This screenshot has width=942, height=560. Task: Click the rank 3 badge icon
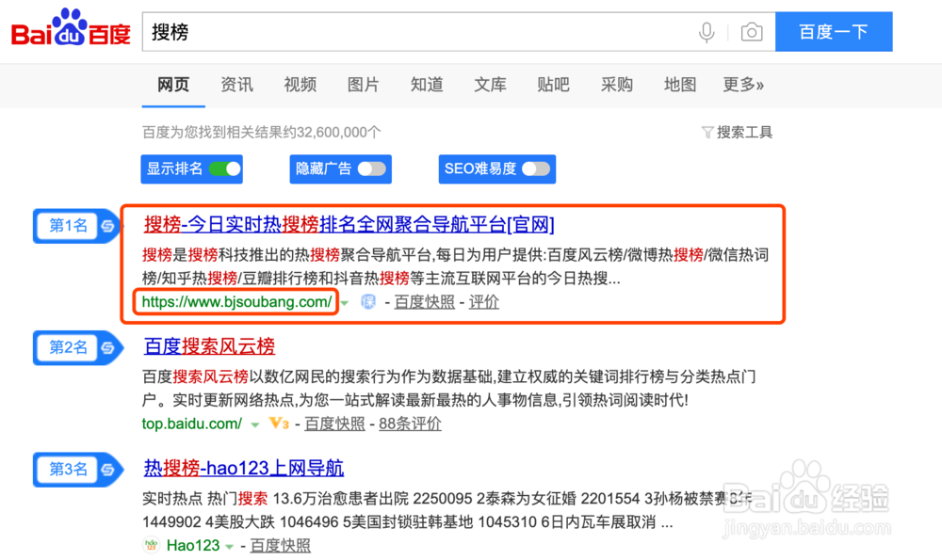click(x=107, y=470)
